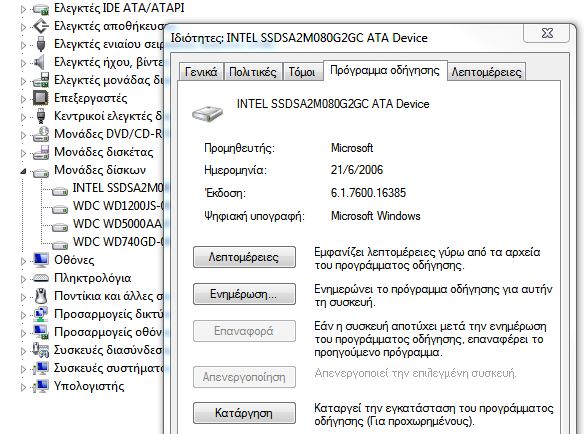Click the WDC WD5000AA disk icon
This screenshot has width=584, height=434.
tap(60, 227)
